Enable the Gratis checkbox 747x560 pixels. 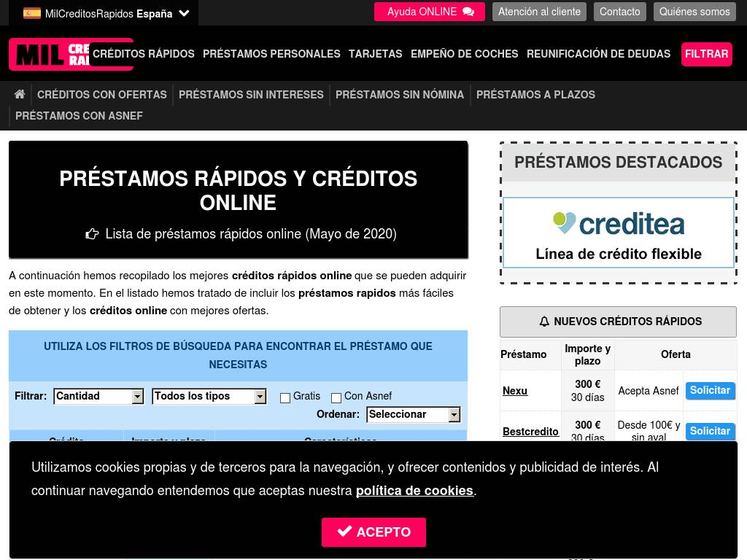pyautogui.click(x=285, y=397)
